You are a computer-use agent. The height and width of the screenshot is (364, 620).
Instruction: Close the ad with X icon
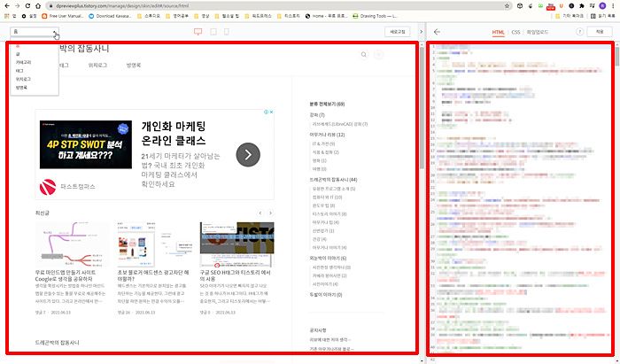click(x=272, y=112)
